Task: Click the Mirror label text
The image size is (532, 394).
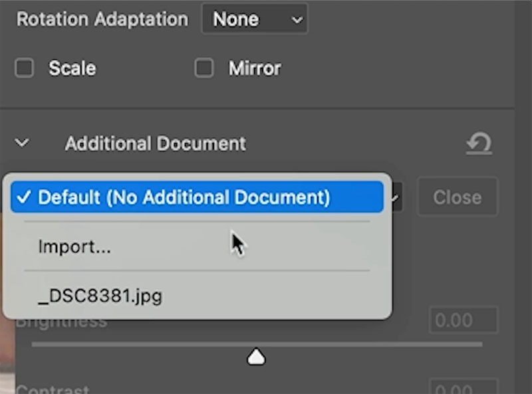Action: (x=255, y=68)
